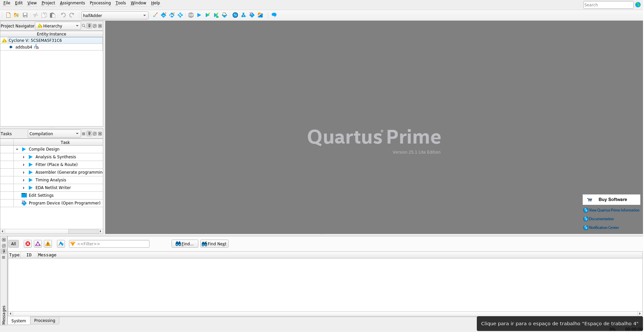Open the Compilation task flow dropdown

coord(54,134)
